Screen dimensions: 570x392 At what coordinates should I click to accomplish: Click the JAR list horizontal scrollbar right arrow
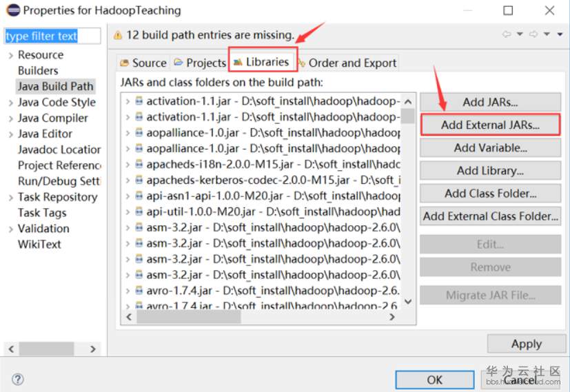(392, 318)
